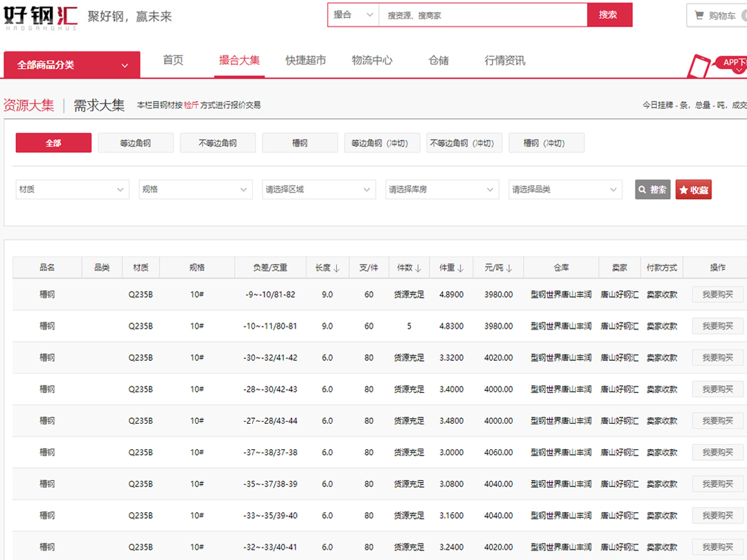Click the star 收藏 favorite button
This screenshot has width=747, height=560.
[x=693, y=190]
